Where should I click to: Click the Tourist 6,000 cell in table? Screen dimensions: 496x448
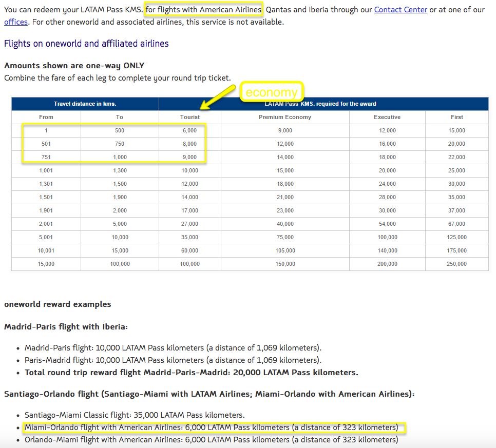point(190,130)
